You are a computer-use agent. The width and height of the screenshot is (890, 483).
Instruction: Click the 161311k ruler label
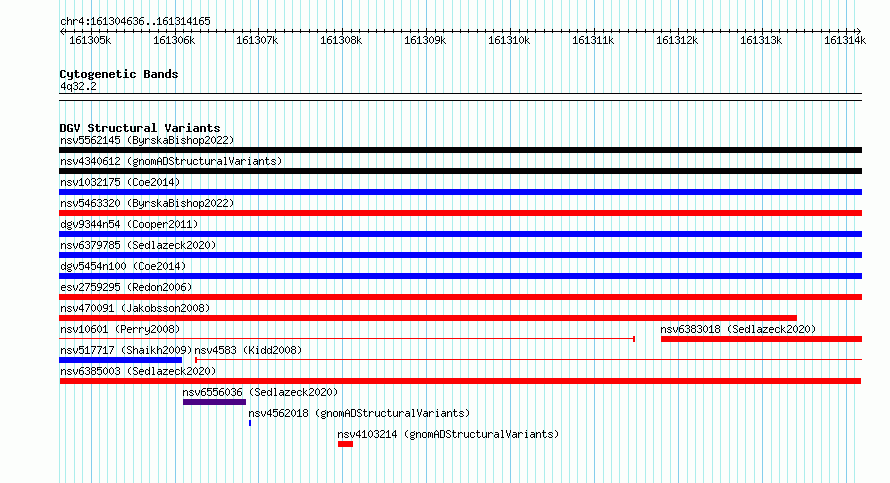[593, 40]
